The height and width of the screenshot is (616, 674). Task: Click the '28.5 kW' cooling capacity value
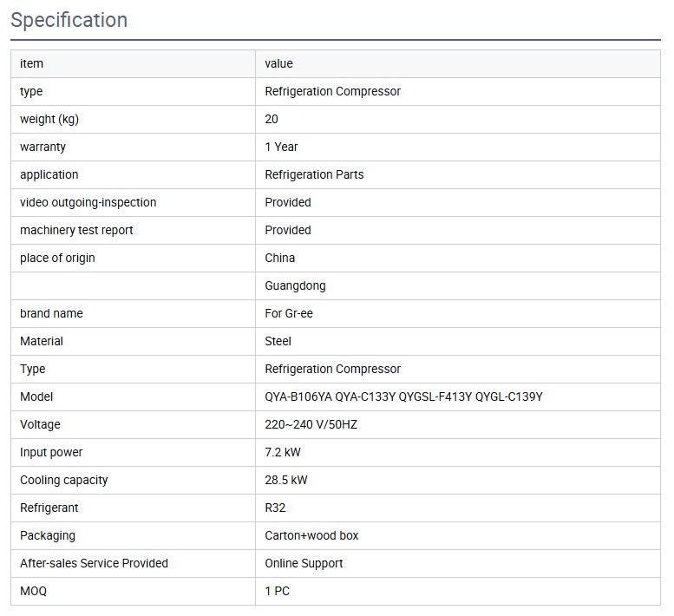coord(286,480)
